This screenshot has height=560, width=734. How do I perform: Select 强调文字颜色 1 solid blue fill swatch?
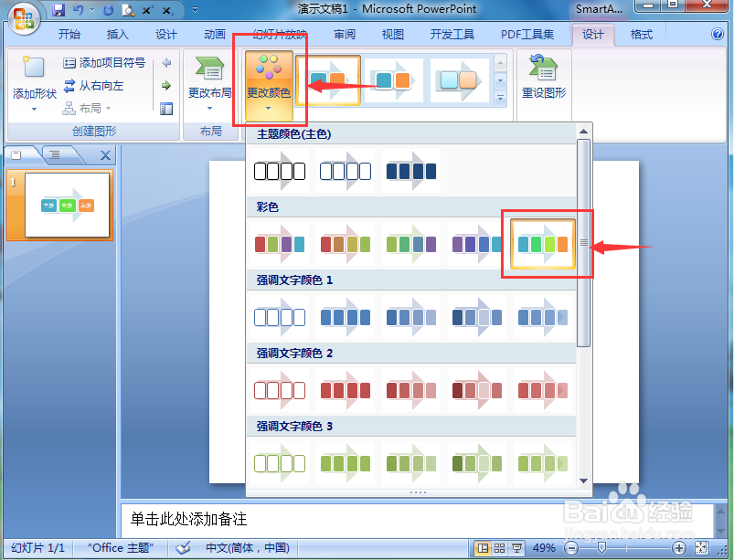[346, 317]
